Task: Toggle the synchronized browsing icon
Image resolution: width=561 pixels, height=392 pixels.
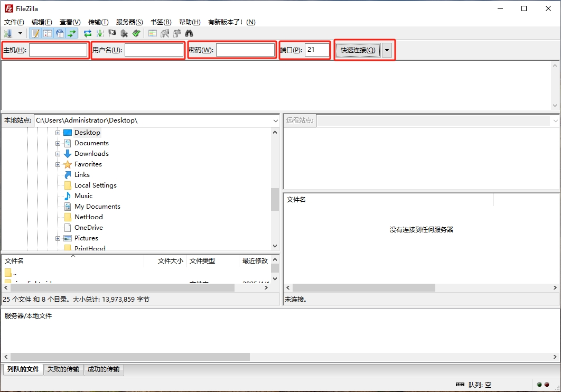Action: 177,34
